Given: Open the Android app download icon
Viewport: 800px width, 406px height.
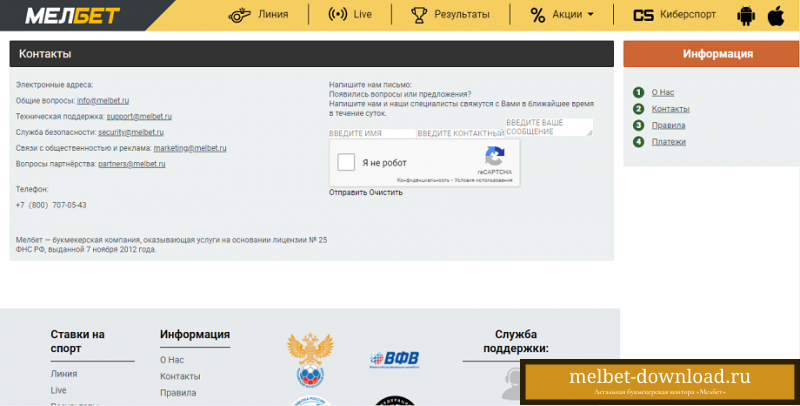Looking at the screenshot, I should point(746,16).
